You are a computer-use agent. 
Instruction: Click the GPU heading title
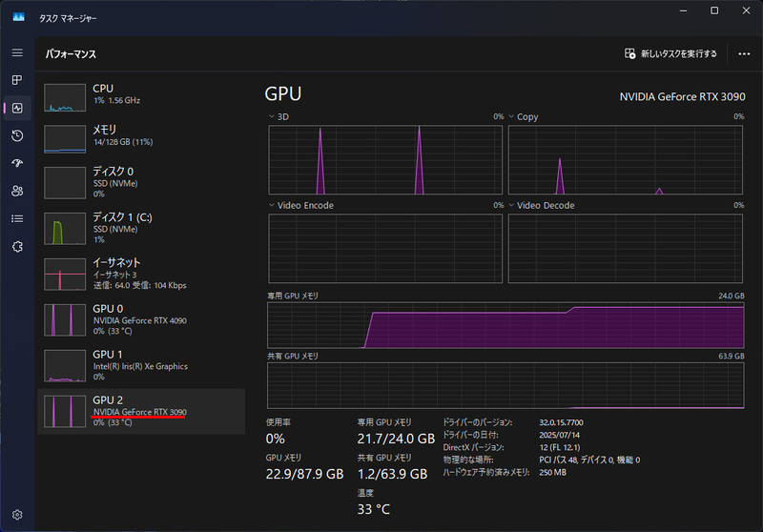282,93
